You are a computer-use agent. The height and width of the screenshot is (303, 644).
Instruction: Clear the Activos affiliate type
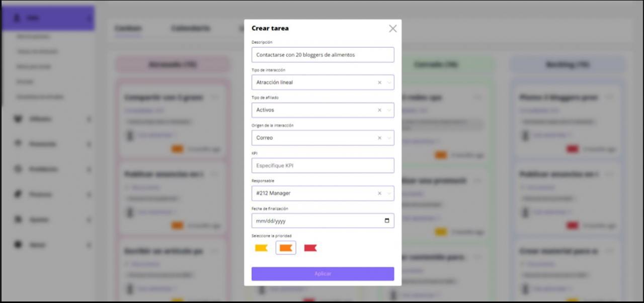(379, 110)
